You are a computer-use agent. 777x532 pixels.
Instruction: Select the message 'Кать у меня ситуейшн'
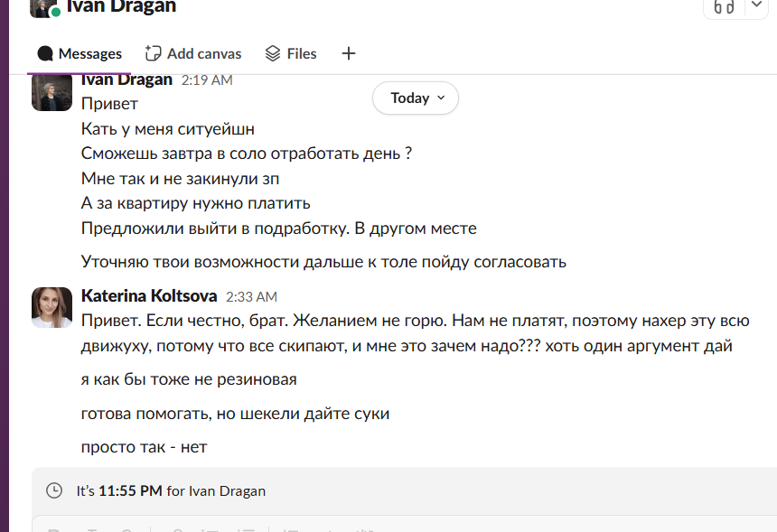coord(167,129)
